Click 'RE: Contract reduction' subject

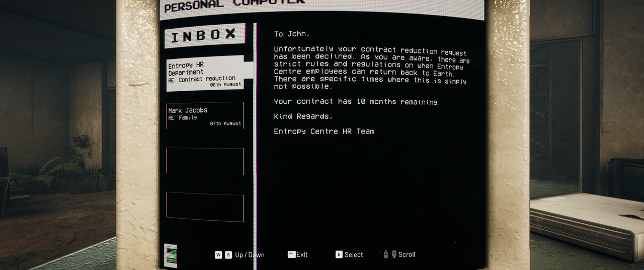coord(202,79)
